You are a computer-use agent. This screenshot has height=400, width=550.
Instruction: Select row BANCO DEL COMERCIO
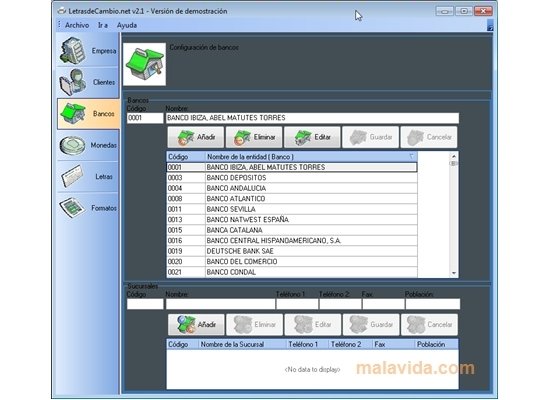coord(292,262)
